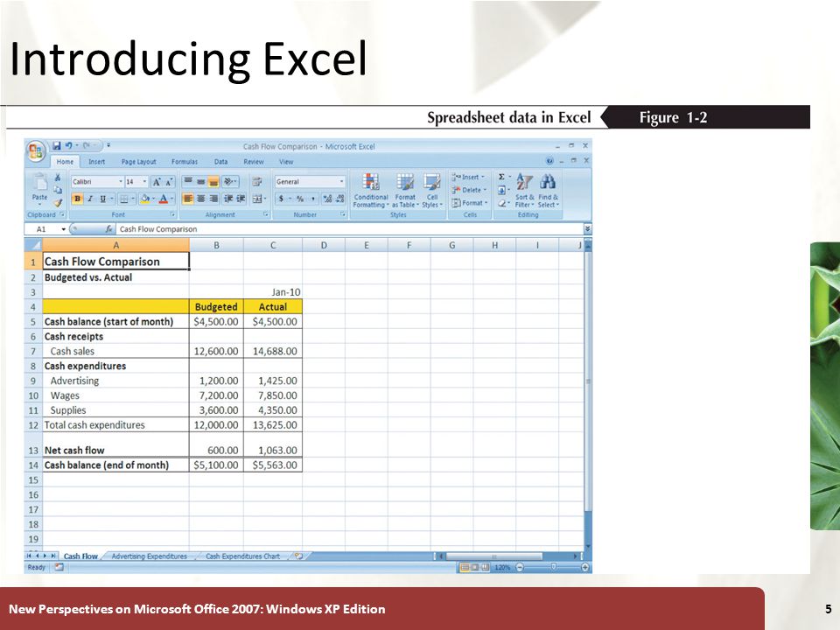Image resolution: width=840 pixels, height=630 pixels.
Task: Click the Decrease Indent icon
Action: click(x=228, y=199)
